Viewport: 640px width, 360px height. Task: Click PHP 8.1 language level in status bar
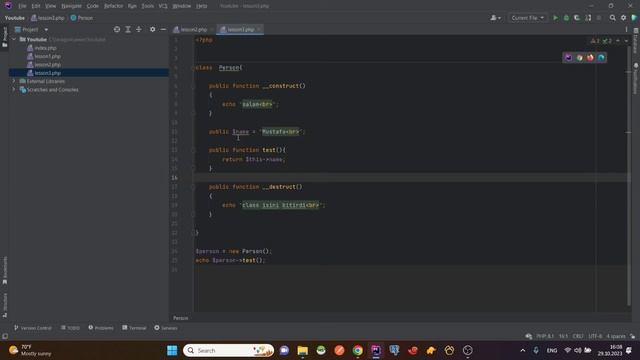[545, 336]
